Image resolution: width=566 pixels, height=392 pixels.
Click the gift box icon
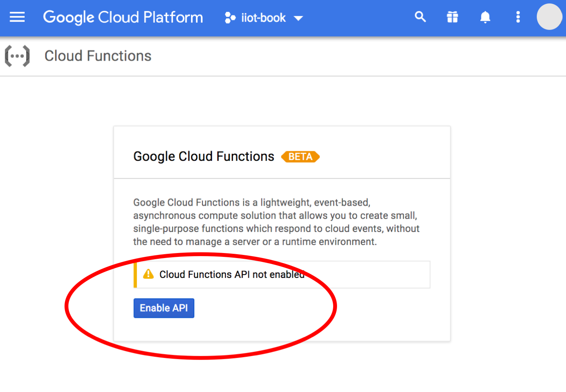tap(452, 17)
